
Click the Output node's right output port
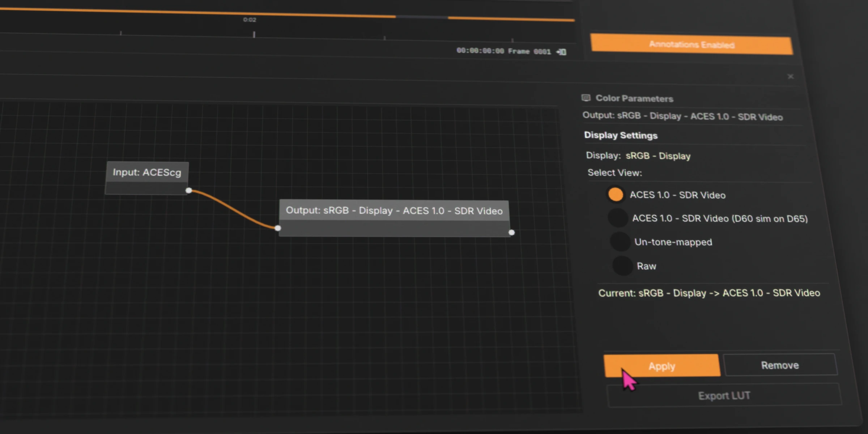(511, 232)
